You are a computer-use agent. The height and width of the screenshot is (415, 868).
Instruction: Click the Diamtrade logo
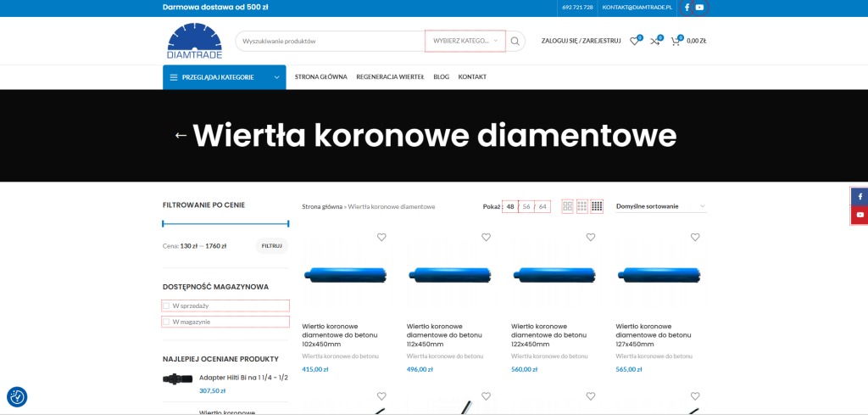[194, 41]
